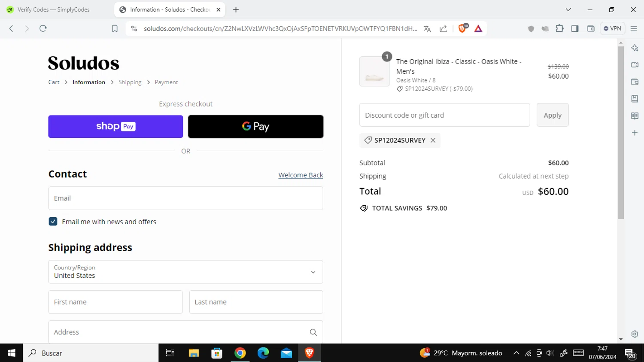
Task: Open the Soludos logo homepage link
Action: (84, 63)
